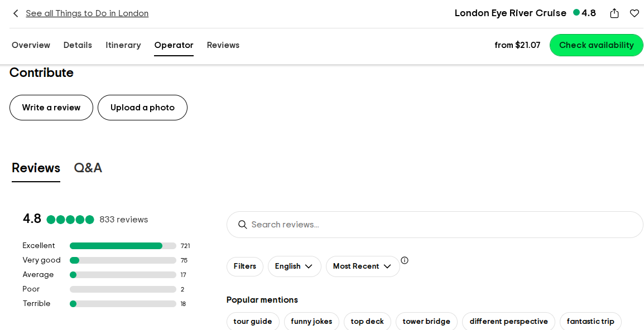Click the share icon near title
Screen dimensions: 644x330
tap(614, 13)
